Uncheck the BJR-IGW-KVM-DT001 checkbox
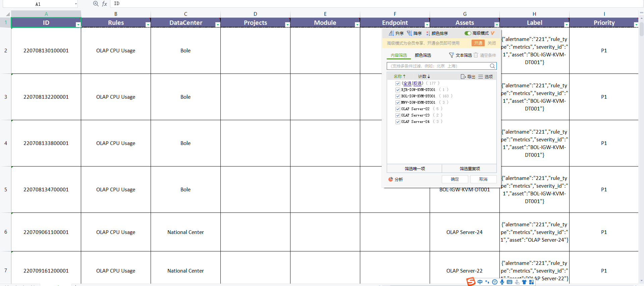Screen dimensions: 644x286 (x=398, y=90)
